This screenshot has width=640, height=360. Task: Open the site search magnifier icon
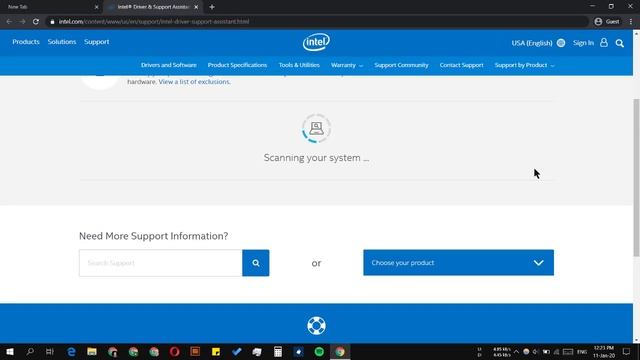pos(620,43)
